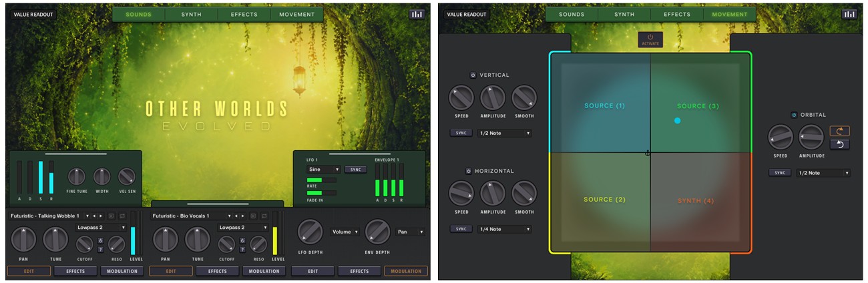Click the LFO DEPTH knob
The image size is (868, 283).
[310, 232]
